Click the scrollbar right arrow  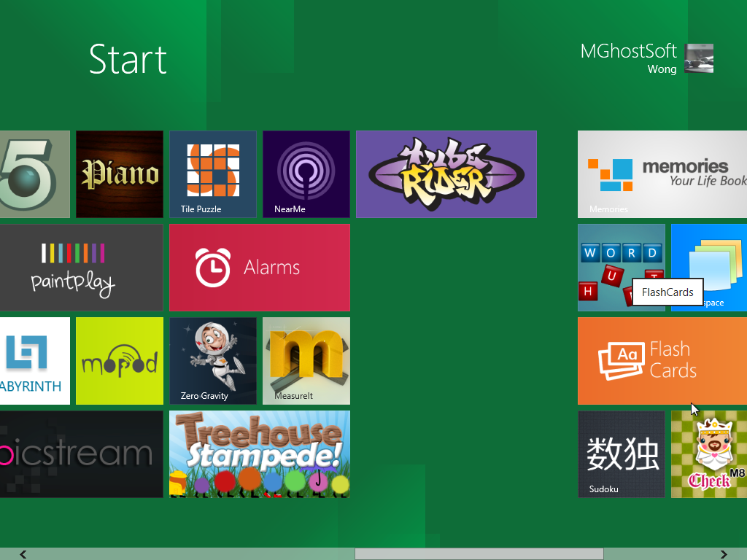(x=724, y=554)
